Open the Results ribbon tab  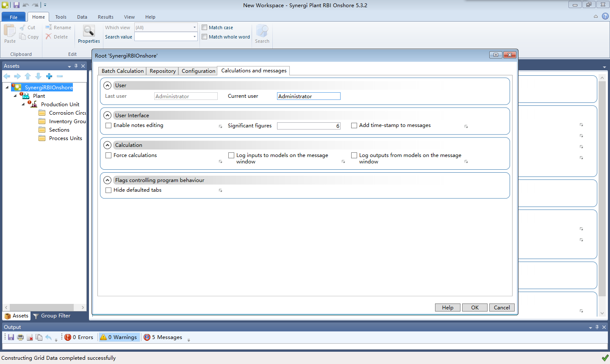(105, 17)
